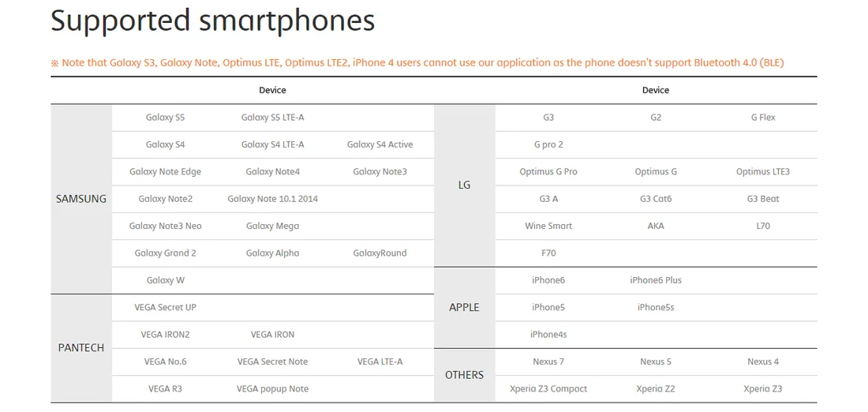This screenshot has width=868, height=412.
Task: Select the 'Galaxy Note3' cell
Action: click(x=380, y=172)
